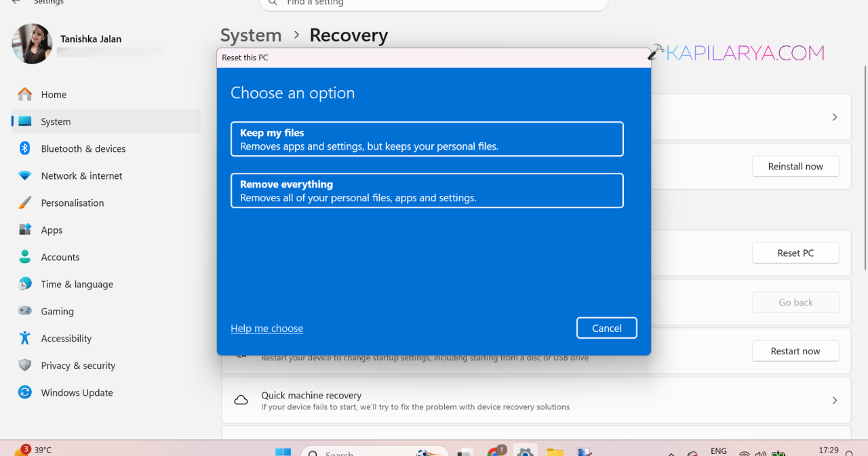Open Bluetooth & devices via its icon
This screenshot has height=456, width=868.
25,148
